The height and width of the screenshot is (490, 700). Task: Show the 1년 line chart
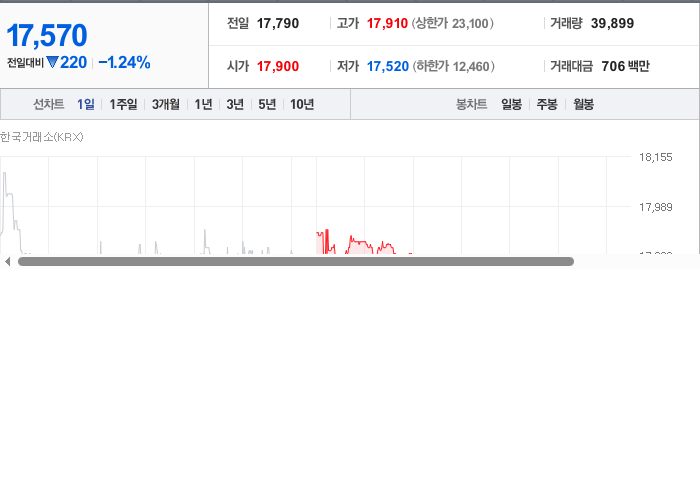tap(203, 104)
